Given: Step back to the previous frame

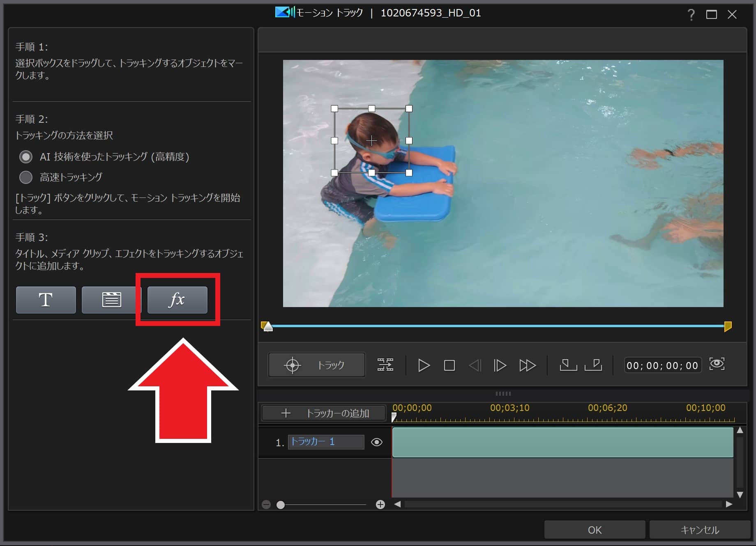Looking at the screenshot, I should [475, 365].
